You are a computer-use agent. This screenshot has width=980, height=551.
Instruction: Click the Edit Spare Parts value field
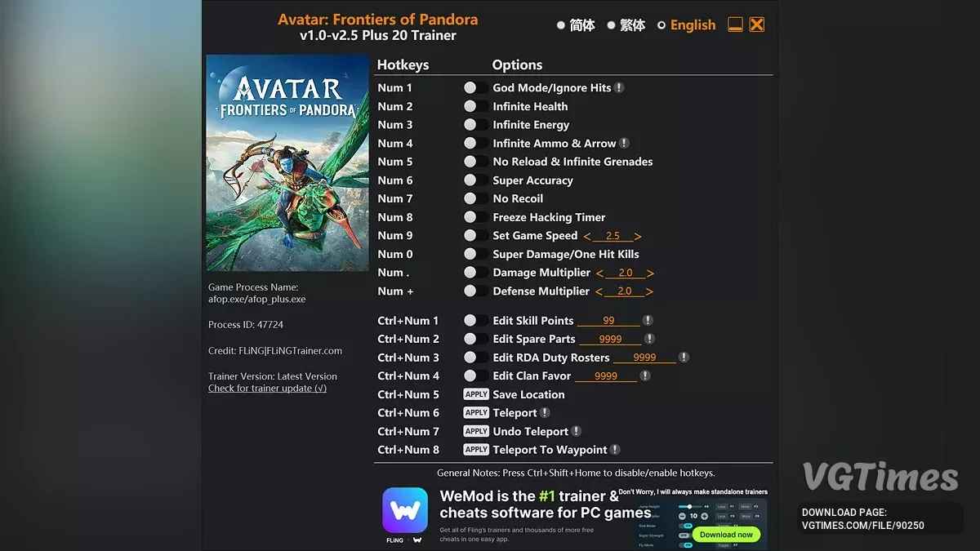coord(610,339)
